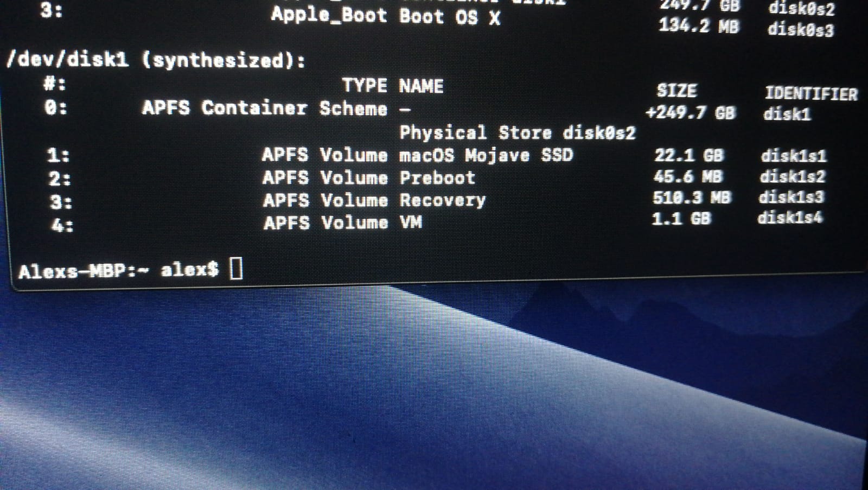This screenshot has height=490, width=868.
Task: Click row number "0:" of the container row
Action: coord(56,107)
